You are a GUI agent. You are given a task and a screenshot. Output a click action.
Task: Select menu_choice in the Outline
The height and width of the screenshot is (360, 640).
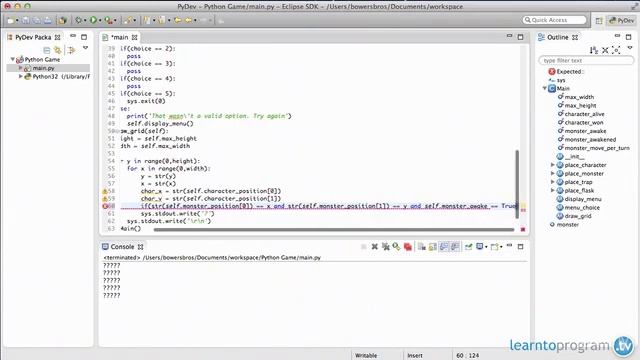(x=582, y=207)
